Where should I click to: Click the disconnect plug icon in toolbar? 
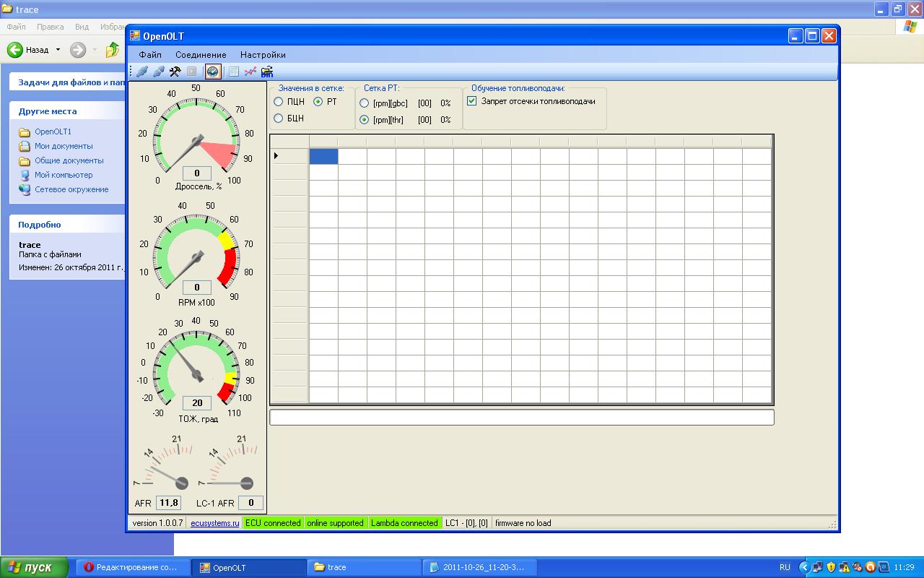pyautogui.click(x=158, y=72)
